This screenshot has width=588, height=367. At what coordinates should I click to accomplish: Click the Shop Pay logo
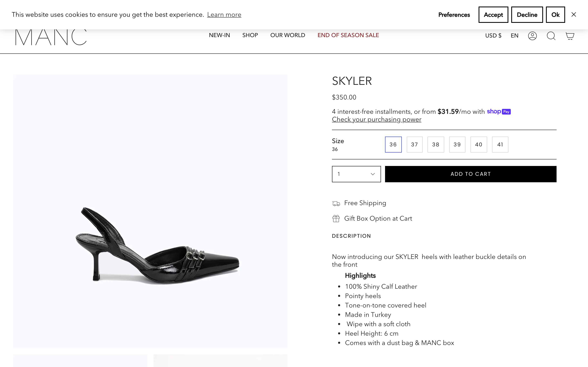(x=499, y=111)
